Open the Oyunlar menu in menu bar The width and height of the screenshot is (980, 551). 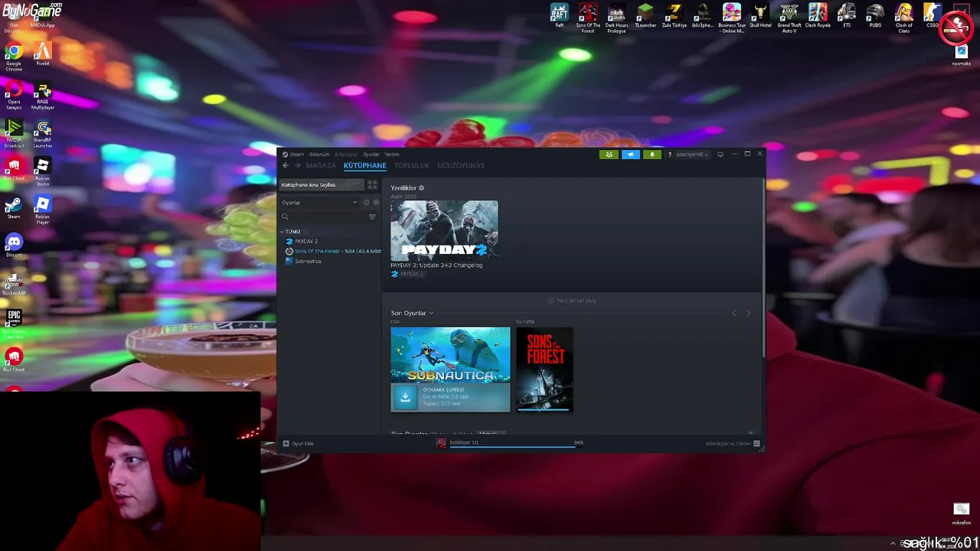pos(371,155)
